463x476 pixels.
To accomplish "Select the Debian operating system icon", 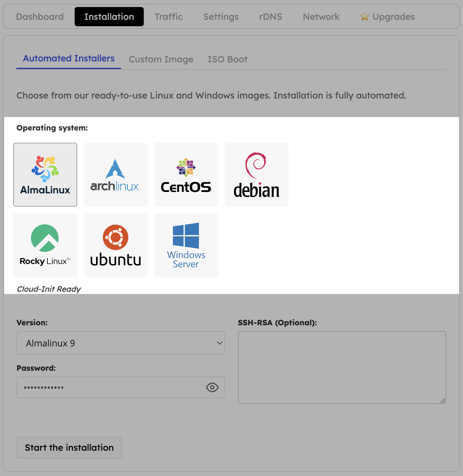I will coord(256,174).
